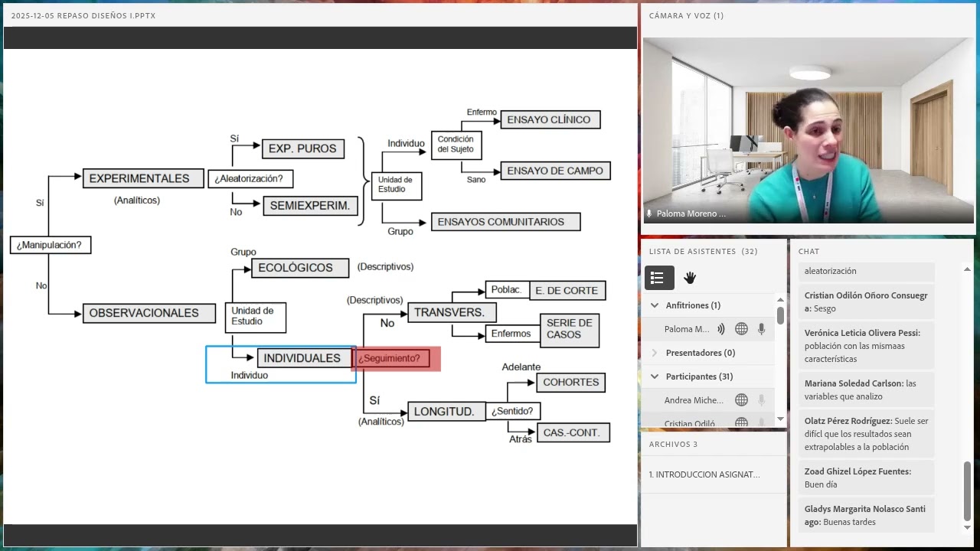Click the chat scroll-down arrow
Viewport: 980px width, 551px height.
tap(967, 527)
